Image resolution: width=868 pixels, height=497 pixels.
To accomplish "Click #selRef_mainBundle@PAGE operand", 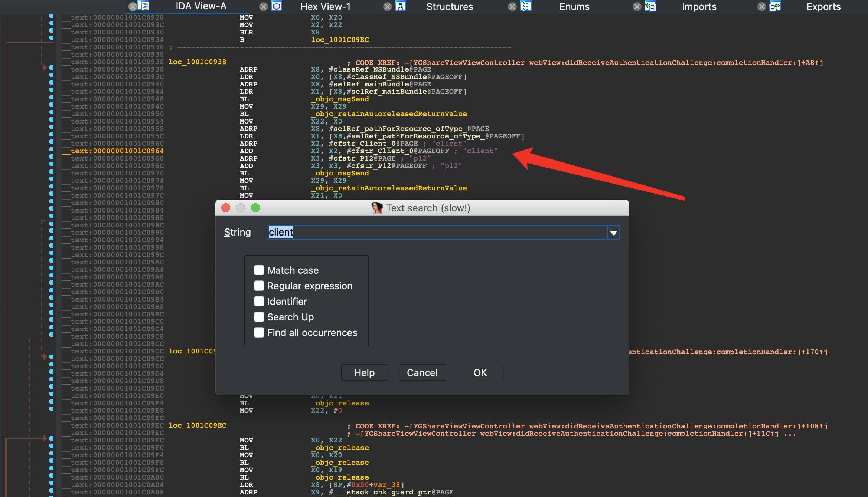I will point(380,84).
